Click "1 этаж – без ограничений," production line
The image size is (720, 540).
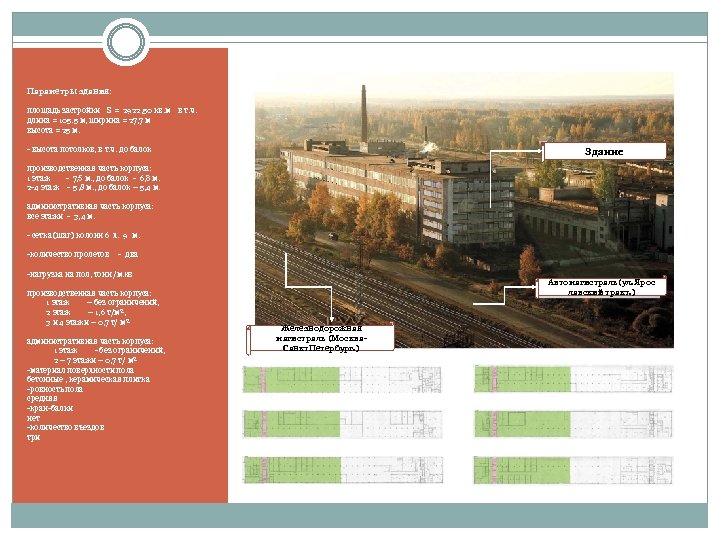click(x=102, y=302)
